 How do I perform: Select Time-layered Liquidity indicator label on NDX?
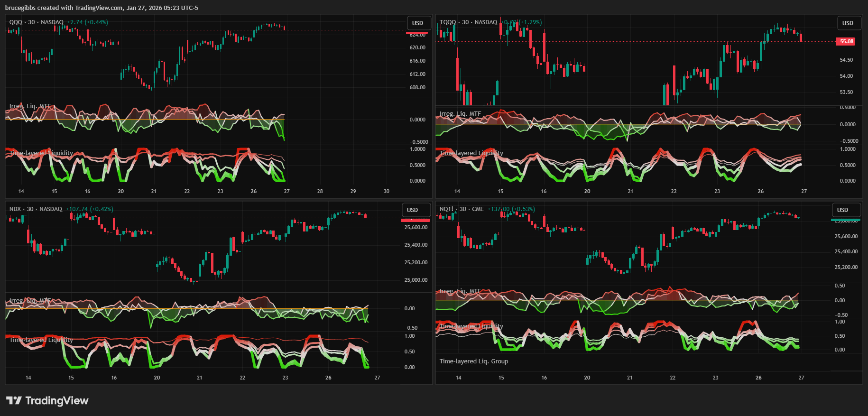coord(41,340)
